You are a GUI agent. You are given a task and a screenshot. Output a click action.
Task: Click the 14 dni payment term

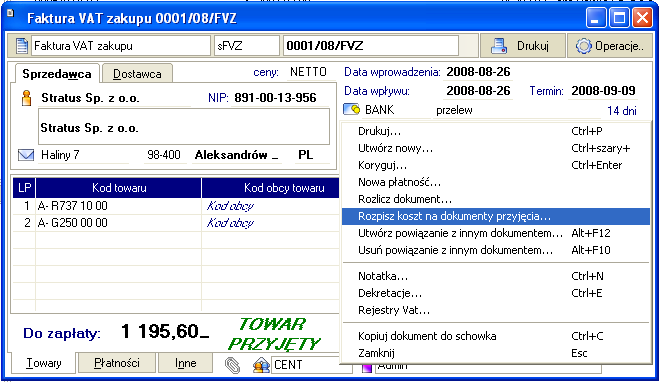[x=622, y=111]
